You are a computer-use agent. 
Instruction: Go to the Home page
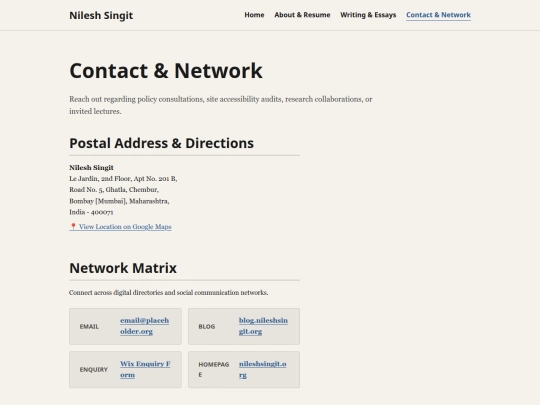click(254, 15)
